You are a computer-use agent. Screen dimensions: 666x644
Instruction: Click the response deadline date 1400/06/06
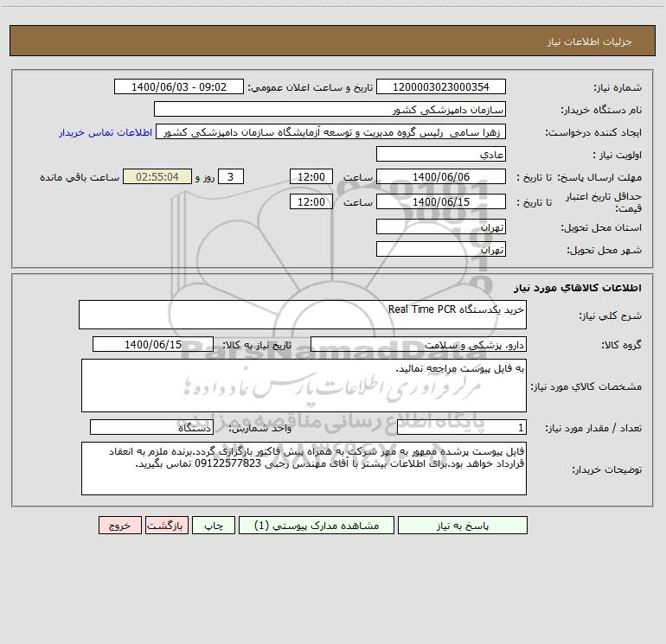tap(441, 176)
